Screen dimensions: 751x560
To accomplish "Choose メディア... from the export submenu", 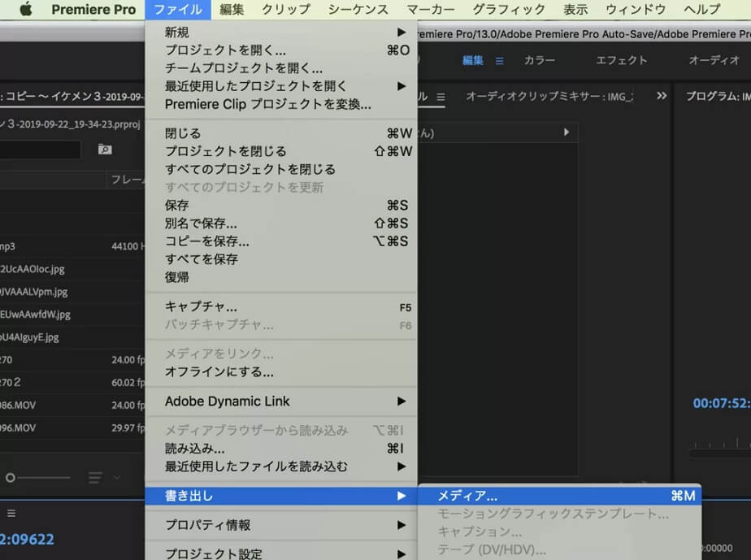I will point(558,496).
